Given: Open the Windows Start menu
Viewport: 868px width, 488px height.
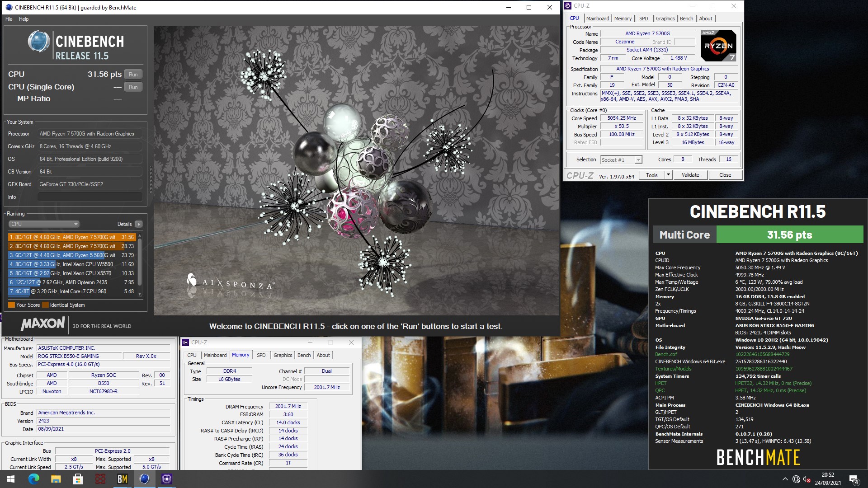Looking at the screenshot, I should 11,479.
